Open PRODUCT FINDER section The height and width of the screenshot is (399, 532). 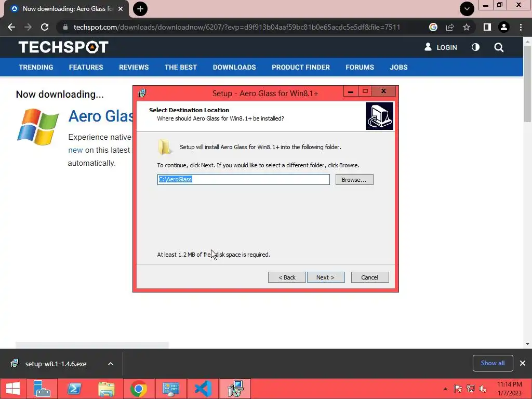(x=301, y=67)
